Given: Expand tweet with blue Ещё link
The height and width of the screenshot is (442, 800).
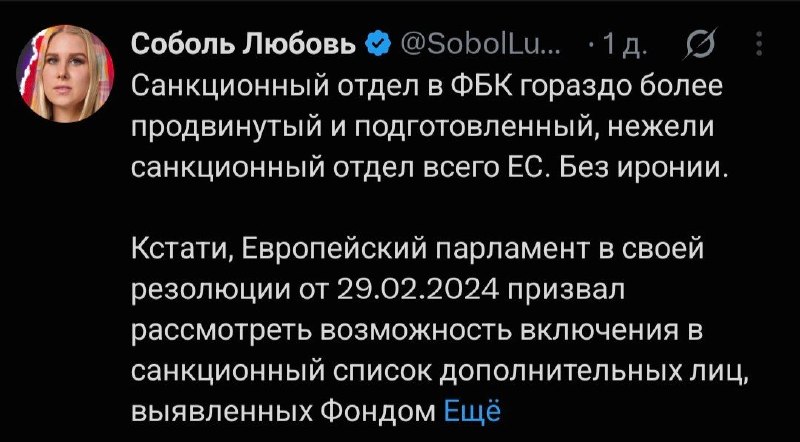Looking at the screenshot, I should (473, 410).
